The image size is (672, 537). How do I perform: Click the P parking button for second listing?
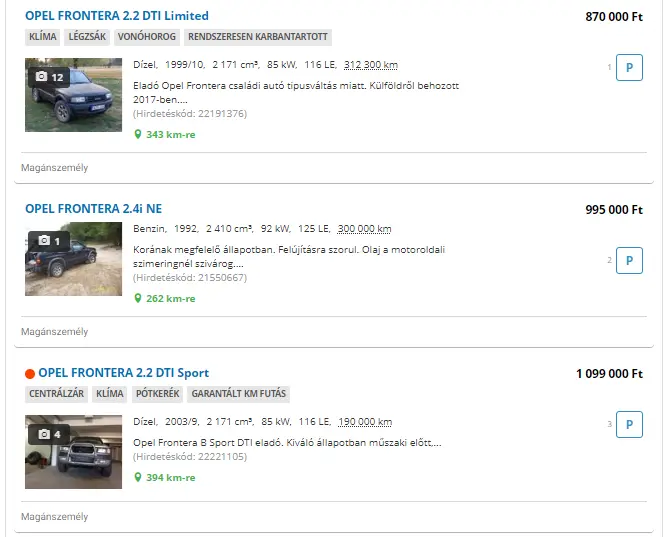(x=629, y=260)
